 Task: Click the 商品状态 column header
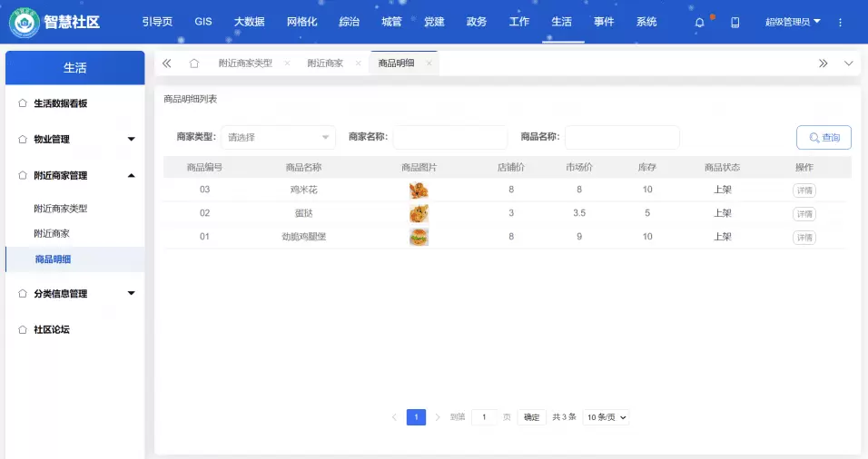coord(723,168)
